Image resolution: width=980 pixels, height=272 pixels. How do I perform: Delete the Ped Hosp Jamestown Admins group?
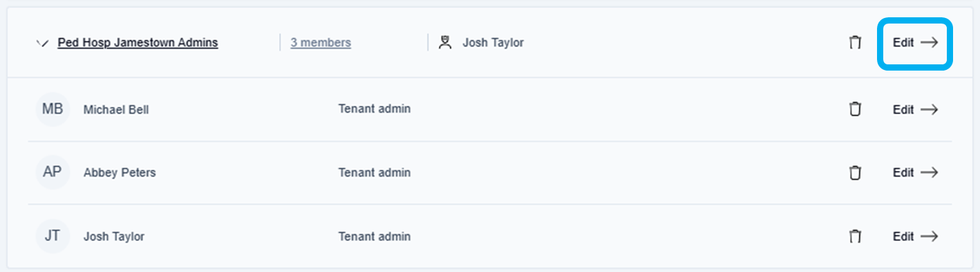pyautogui.click(x=855, y=42)
